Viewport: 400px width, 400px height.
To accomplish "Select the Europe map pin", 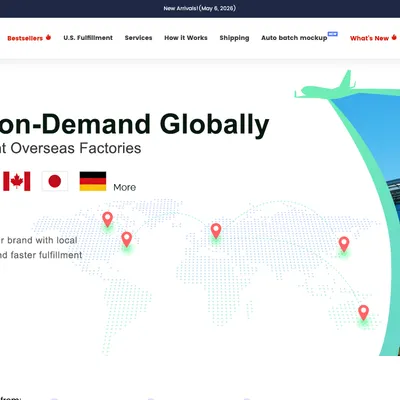I will 216,231.
